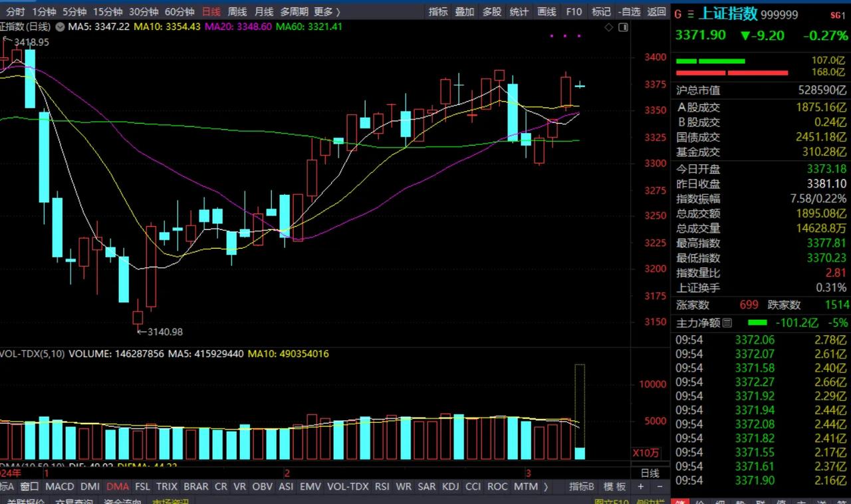Viewport: 851px width, 504px height.
Task: Open the 模板 template tab
Action: click(614, 487)
